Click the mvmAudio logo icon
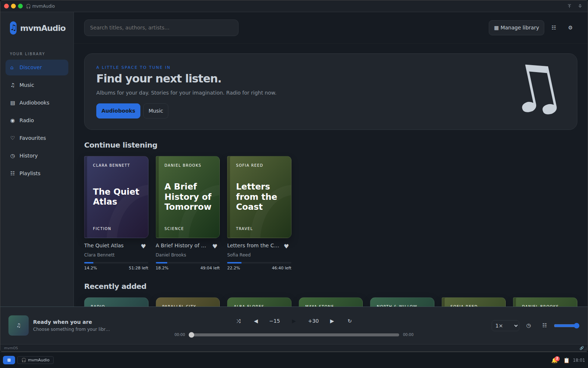 pos(13,28)
